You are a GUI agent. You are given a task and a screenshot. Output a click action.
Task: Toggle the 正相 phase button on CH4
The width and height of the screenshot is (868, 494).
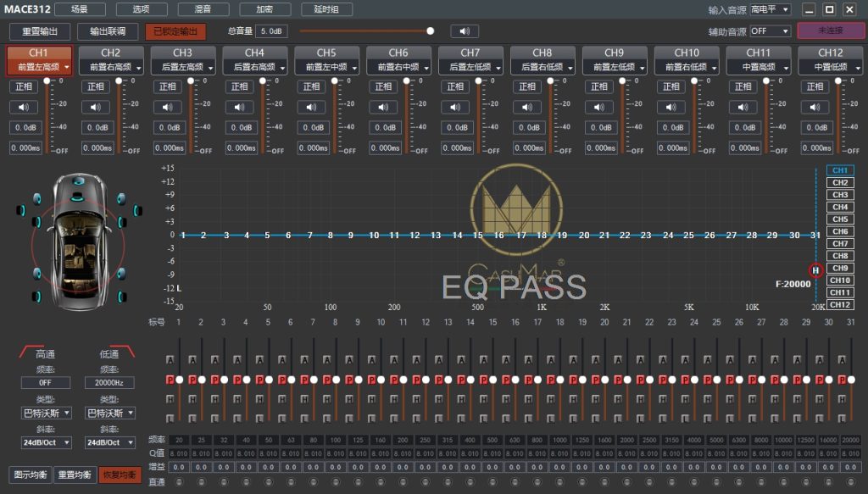tap(240, 86)
